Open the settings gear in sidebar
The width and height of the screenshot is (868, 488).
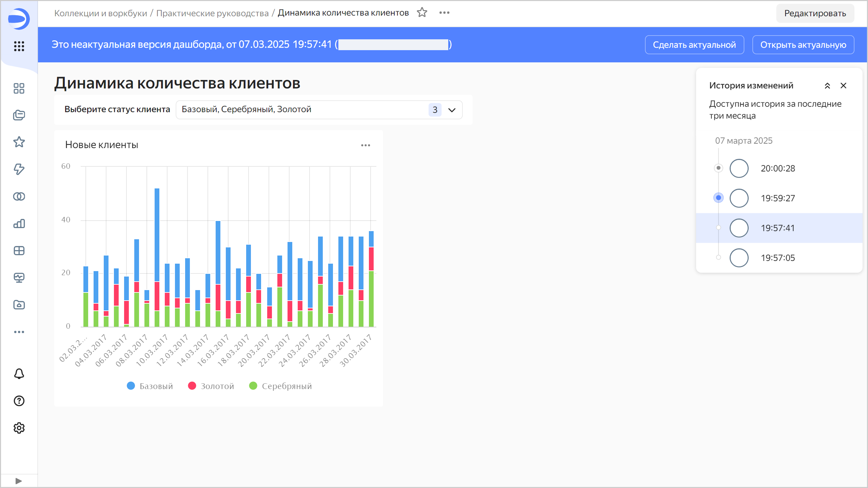[19, 428]
